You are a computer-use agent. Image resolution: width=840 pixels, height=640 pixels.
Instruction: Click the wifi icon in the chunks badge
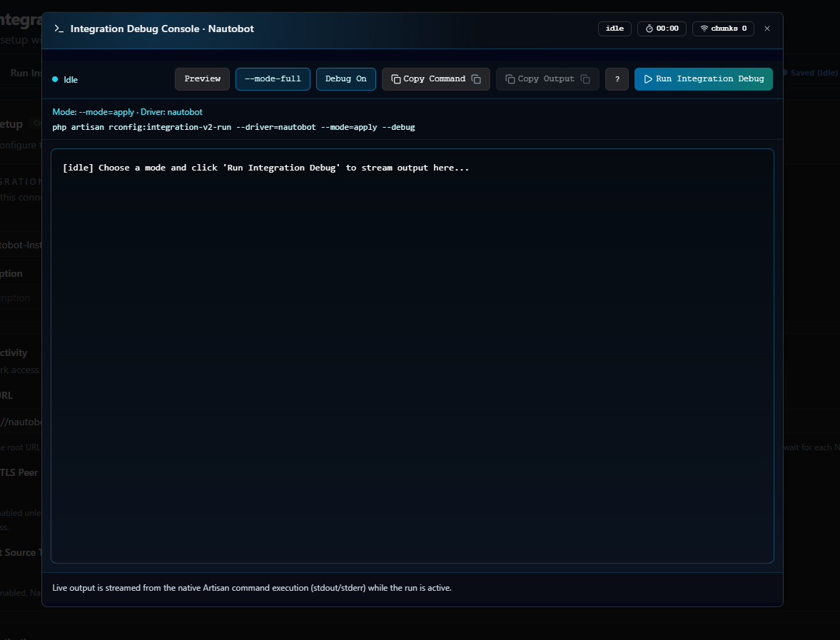click(704, 29)
